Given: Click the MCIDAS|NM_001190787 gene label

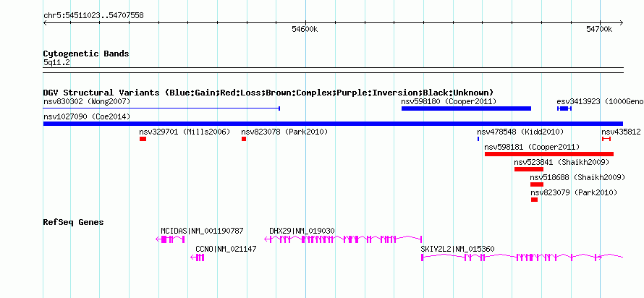Looking at the screenshot, I should (x=202, y=231).
